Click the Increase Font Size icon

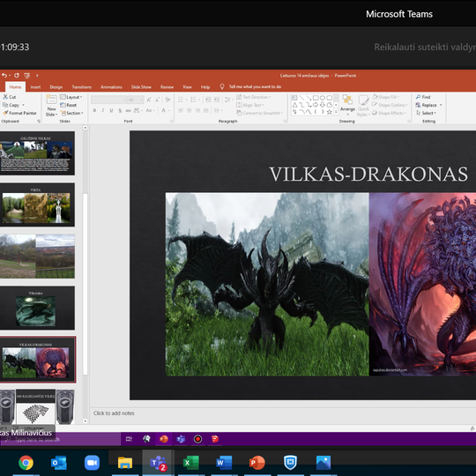[x=149, y=100]
